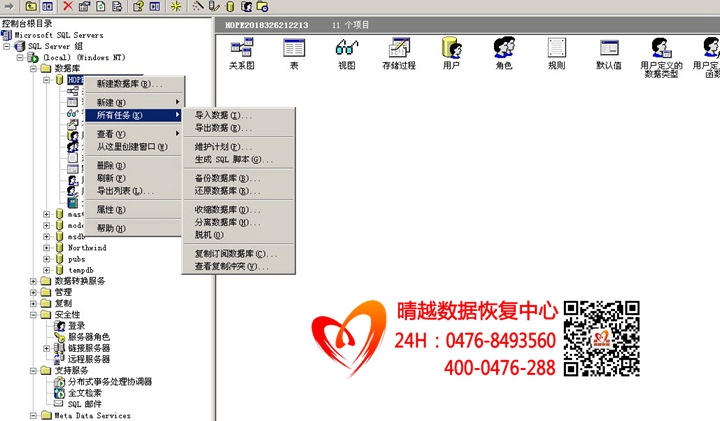Run the wizard wand toolbar icon
Screen dimensions: 720x421
pyautogui.click(x=198, y=6)
